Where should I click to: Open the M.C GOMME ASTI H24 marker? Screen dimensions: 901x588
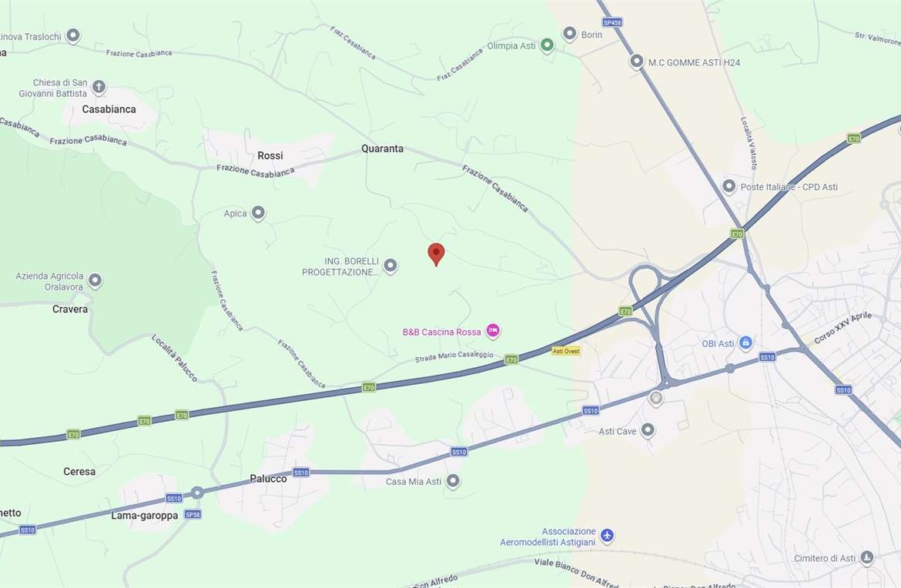click(x=637, y=61)
